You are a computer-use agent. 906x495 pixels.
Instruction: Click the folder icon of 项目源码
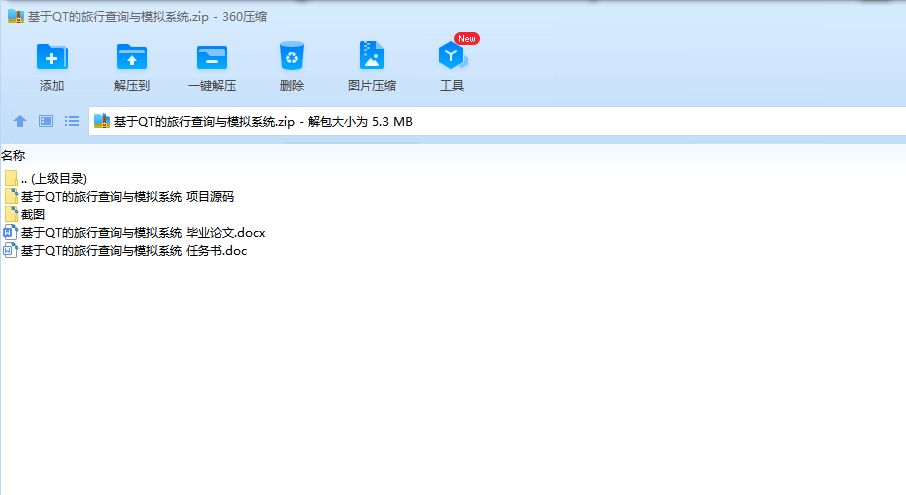point(10,196)
